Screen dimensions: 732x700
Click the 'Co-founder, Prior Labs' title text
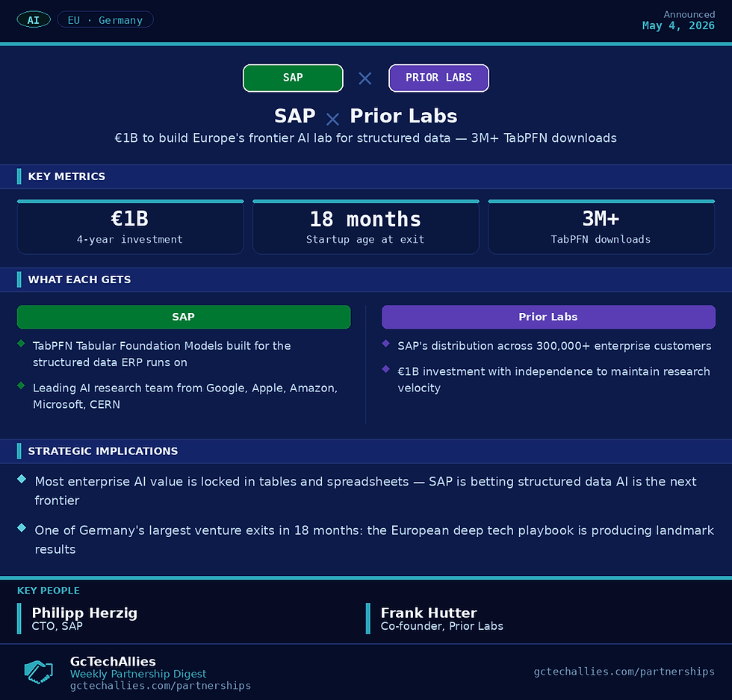(441, 626)
